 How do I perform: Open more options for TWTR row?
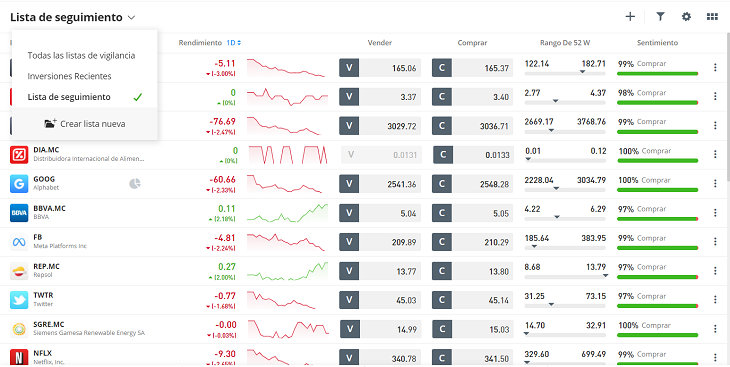point(715,300)
